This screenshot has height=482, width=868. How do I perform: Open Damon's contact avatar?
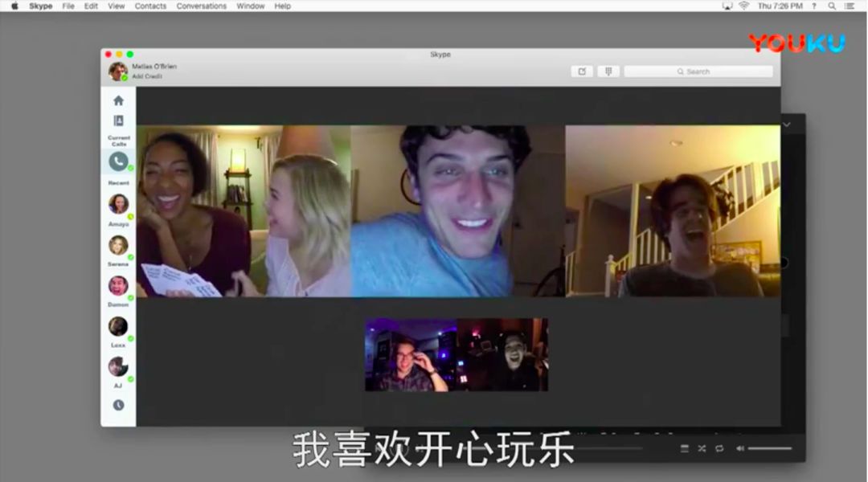tap(118, 285)
